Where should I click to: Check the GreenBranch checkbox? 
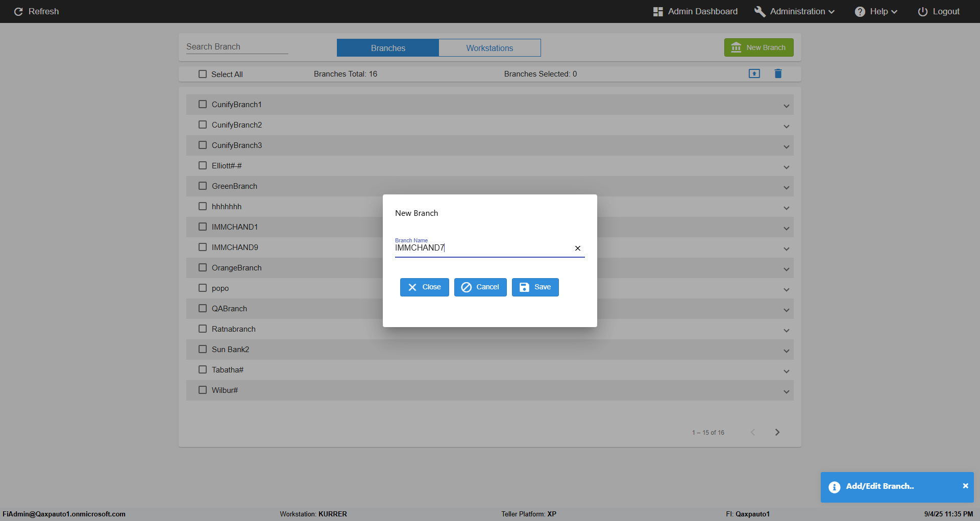pyautogui.click(x=203, y=186)
